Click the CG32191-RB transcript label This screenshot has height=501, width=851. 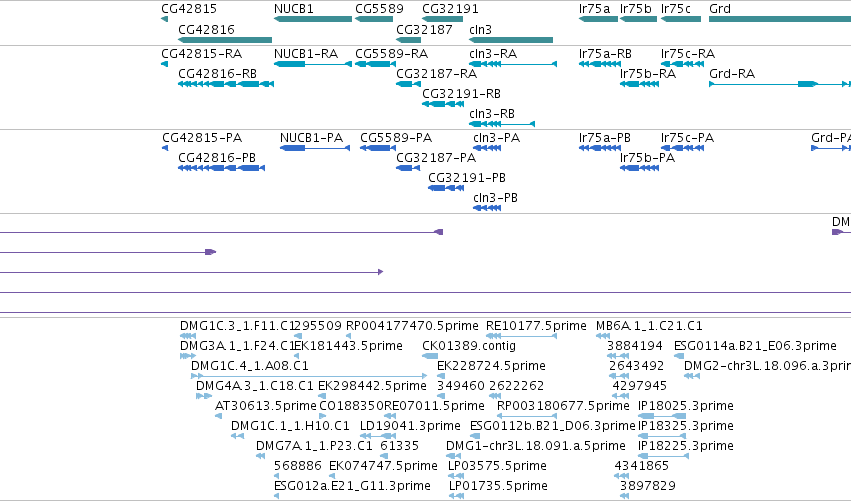pos(461,94)
